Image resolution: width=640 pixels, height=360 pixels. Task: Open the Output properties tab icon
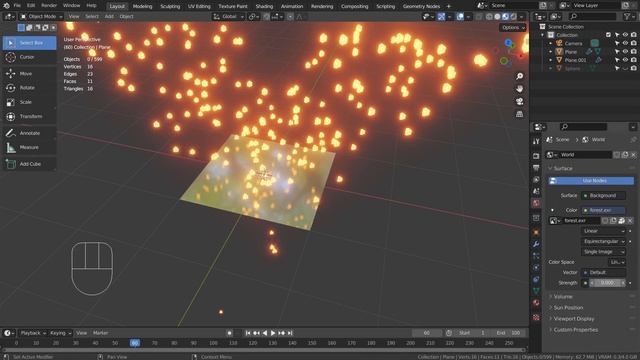[536, 168]
